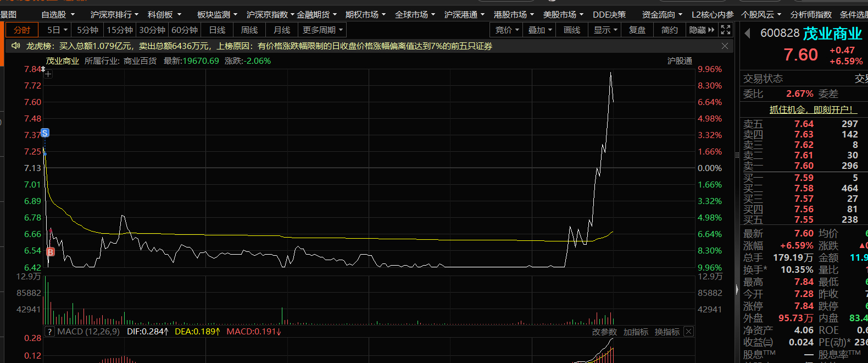Click the 沪股通 label on the chart

(x=680, y=61)
